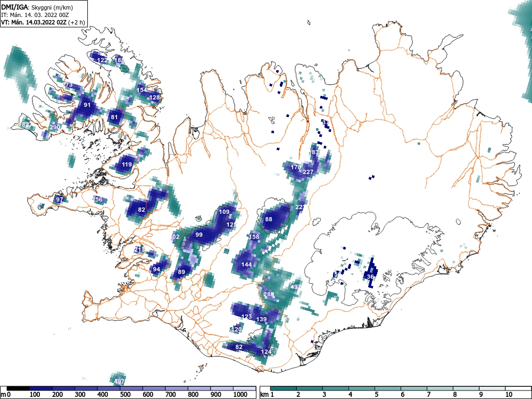Click the 'DMI/IGA: Skyggni (m/km)' title text
Viewport: 532px width, 399px height.
coord(37,6)
